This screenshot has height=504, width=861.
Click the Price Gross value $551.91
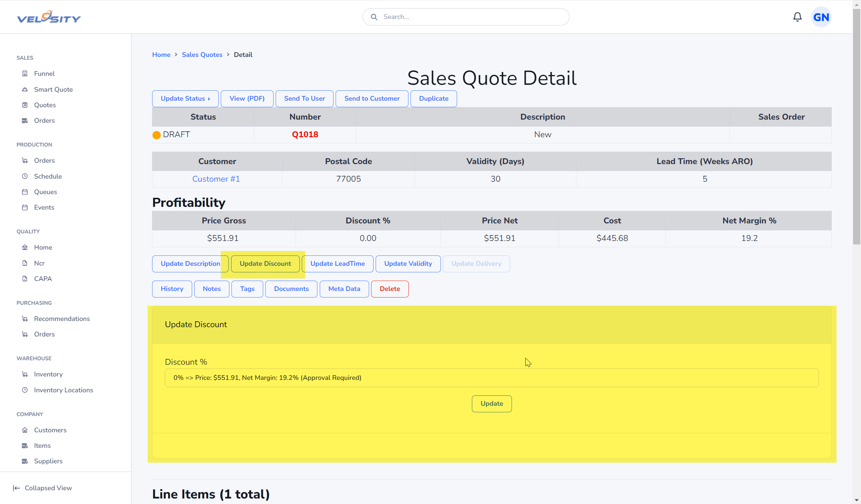223,238
